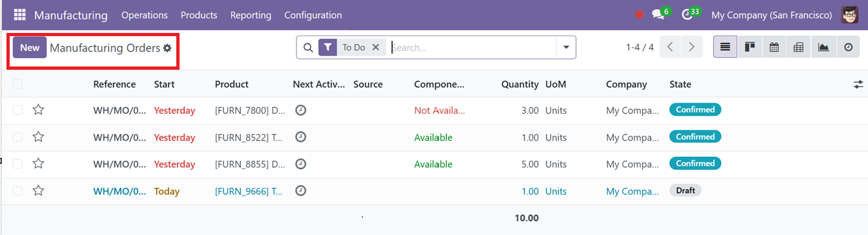Click the Not Available component status
Image resolution: width=868 pixels, height=235 pixels.
(x=440, y=110)
